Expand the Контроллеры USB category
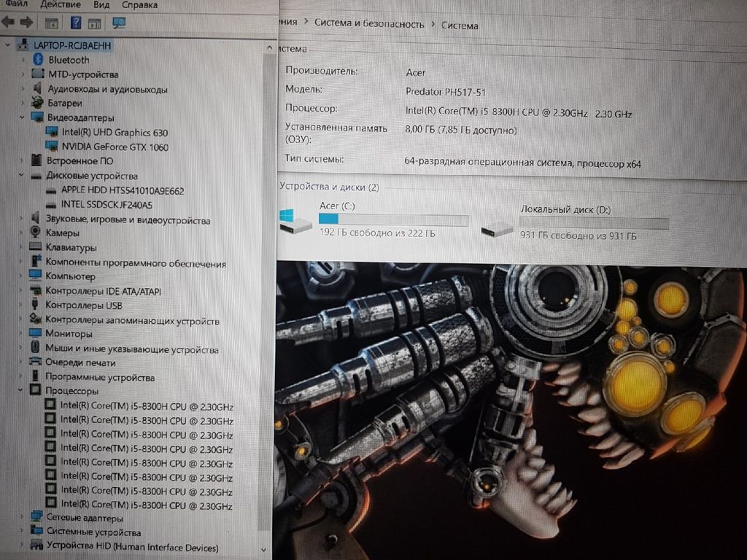This screenshot has height=560, width=747. coord(20,306)
